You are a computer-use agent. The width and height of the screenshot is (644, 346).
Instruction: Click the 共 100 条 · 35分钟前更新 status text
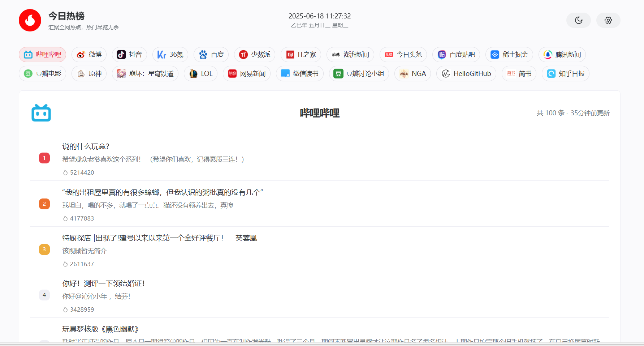pyautogui.click(x=573, y=113)
